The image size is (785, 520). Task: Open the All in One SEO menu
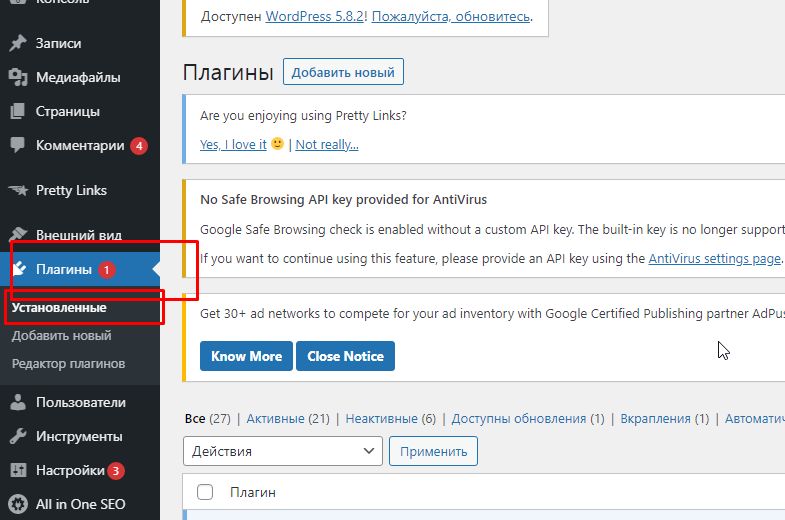[x=80, y=504]
